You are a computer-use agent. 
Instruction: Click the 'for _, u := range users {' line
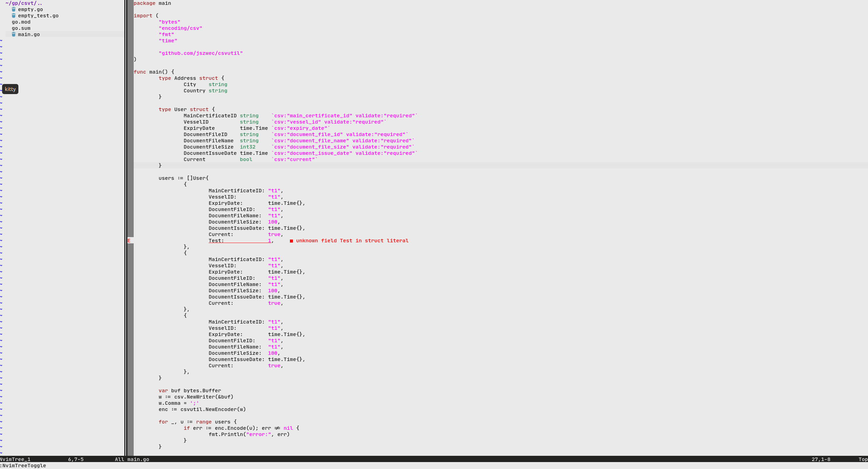click(x=198, y=422)
